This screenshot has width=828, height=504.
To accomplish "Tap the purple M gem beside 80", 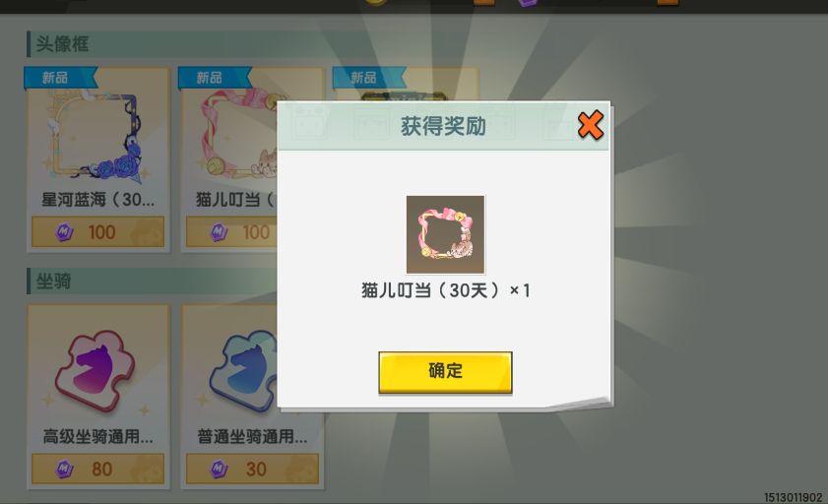I will pyautogui.click(x=64, y=469).
